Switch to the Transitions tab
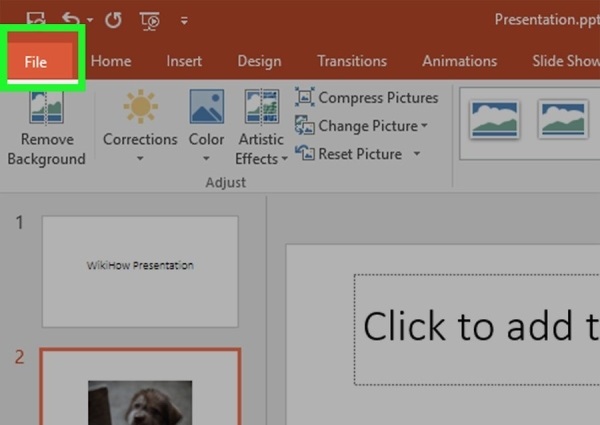 coord(352,61)
